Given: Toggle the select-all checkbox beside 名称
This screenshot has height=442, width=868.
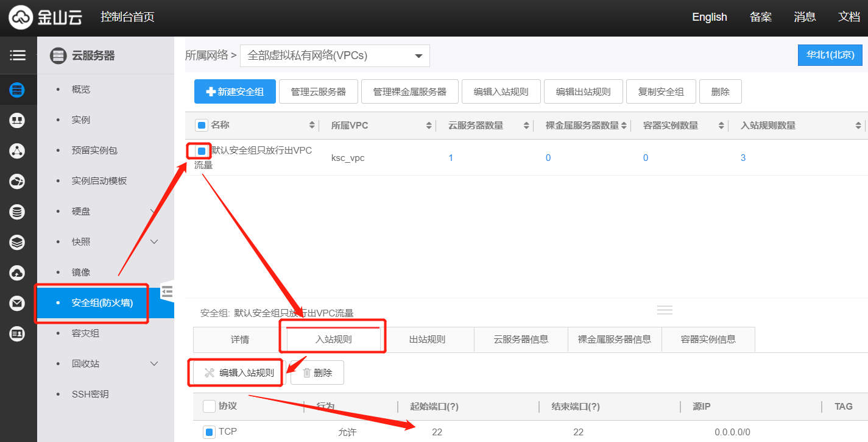Looking at the screenshot, I should (201, 126).
